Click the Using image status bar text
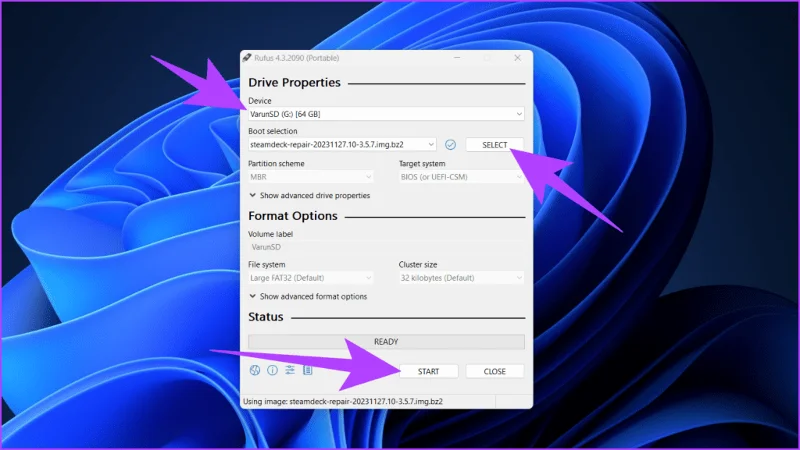The width and height of the screenshot is (800, 450). [x=343, y=402]
